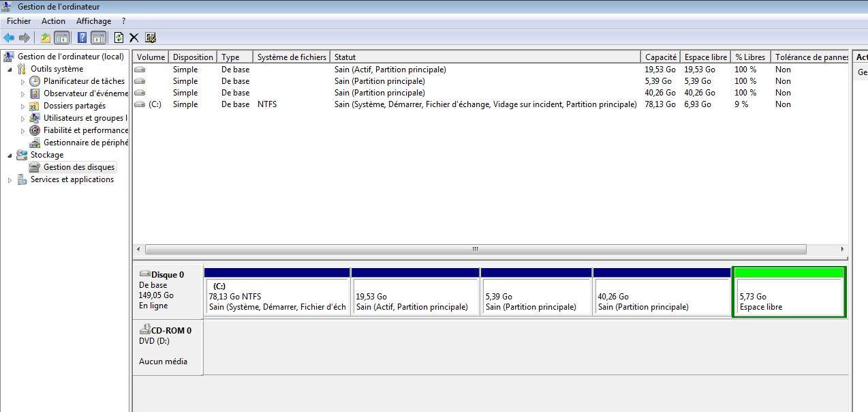Sort by the Capacité column header

point(661,57)
